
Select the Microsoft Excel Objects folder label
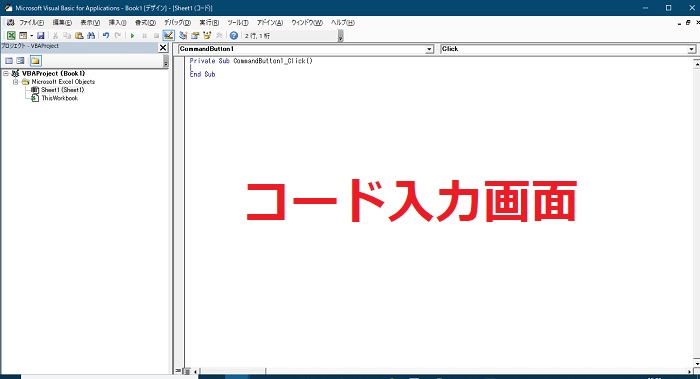pos(63,82)
